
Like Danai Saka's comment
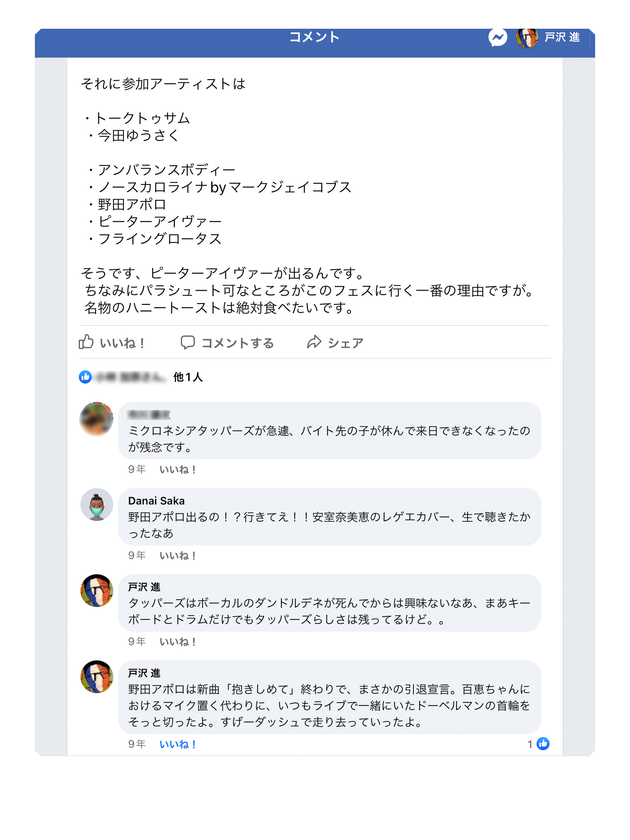point(178,556)
